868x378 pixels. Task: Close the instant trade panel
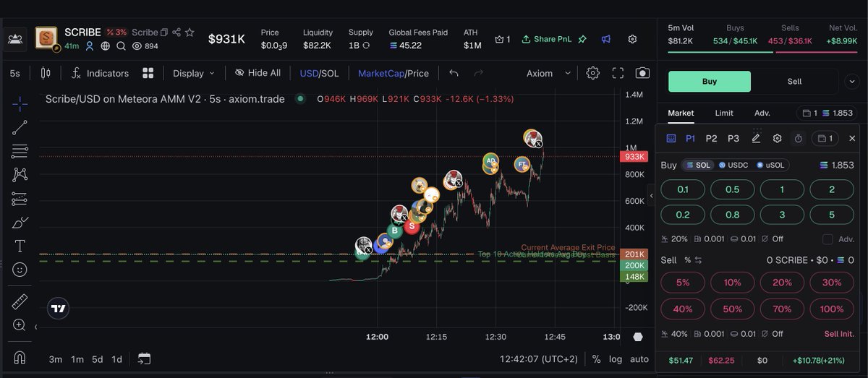[x=852, y=138]
